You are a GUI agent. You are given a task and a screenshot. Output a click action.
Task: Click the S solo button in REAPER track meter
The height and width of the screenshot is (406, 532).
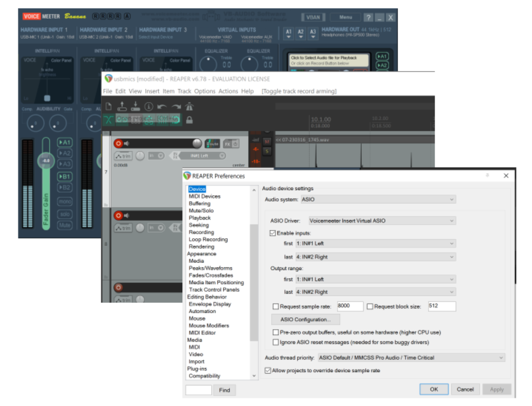(267, 151)
